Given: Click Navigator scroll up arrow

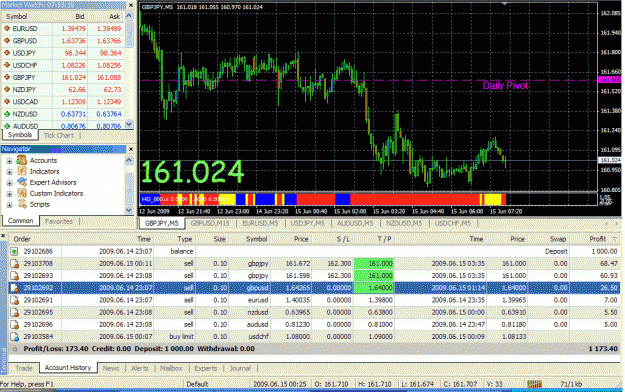Looking at the screenshot, I should (x=129, y=160).
